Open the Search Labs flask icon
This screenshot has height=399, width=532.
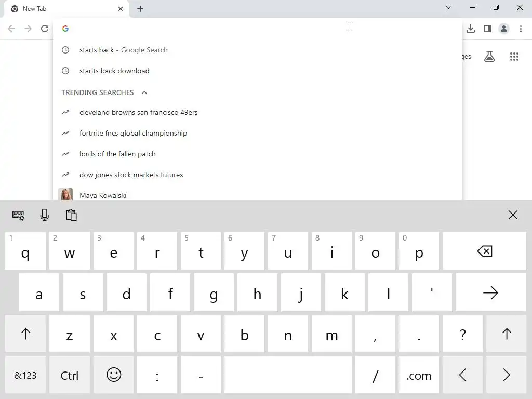489,57
